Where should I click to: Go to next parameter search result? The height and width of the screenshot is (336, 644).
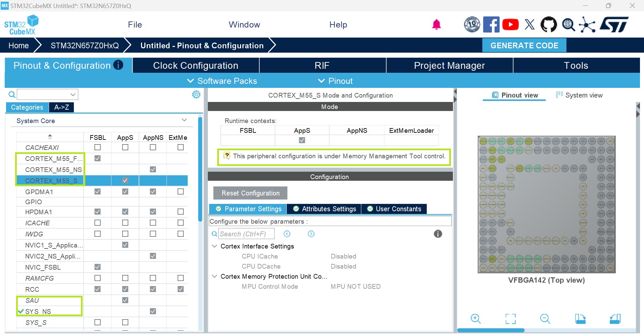pos(311,234)
